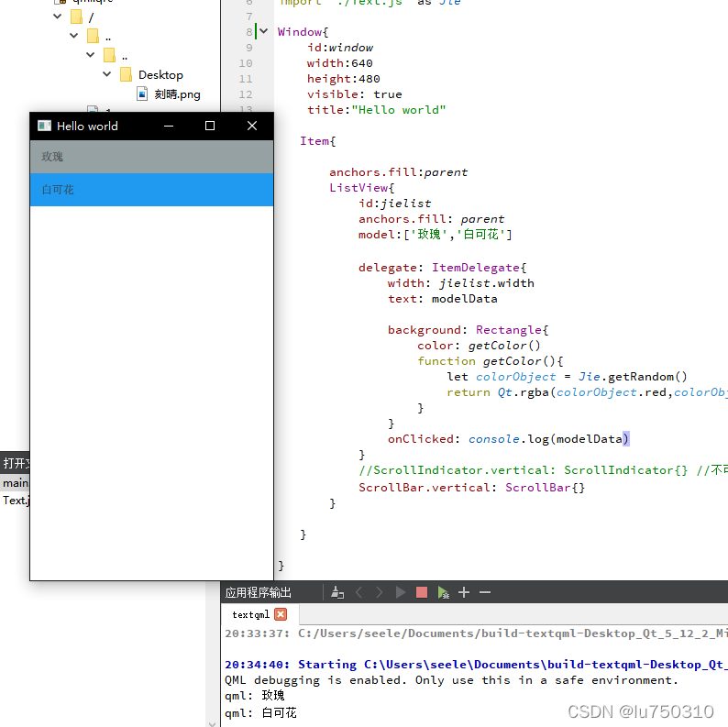Image resolution: width=728 pixels, height=727 pixels.
Task: Select the 刻晴.png file
Action: 177,94
